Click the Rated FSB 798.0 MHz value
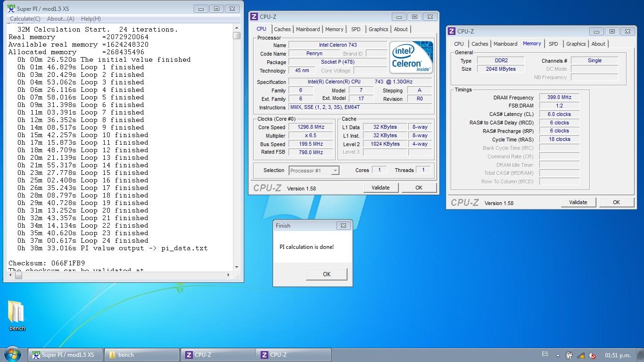This screenshot has width=644, height=362. tap(311, 152)
